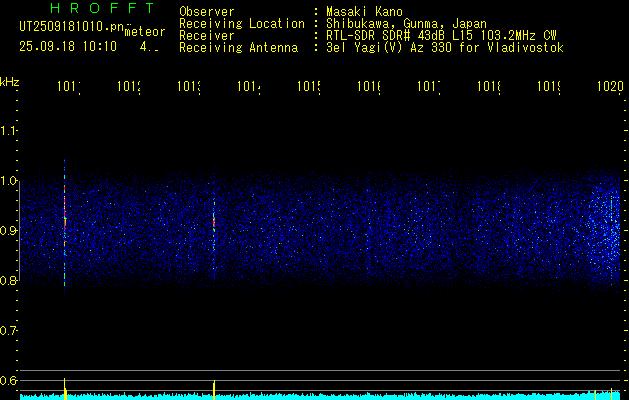Screen dimensions: 629x400
Task: Click the second yellow power graph spike
Action: pos(214,388)
